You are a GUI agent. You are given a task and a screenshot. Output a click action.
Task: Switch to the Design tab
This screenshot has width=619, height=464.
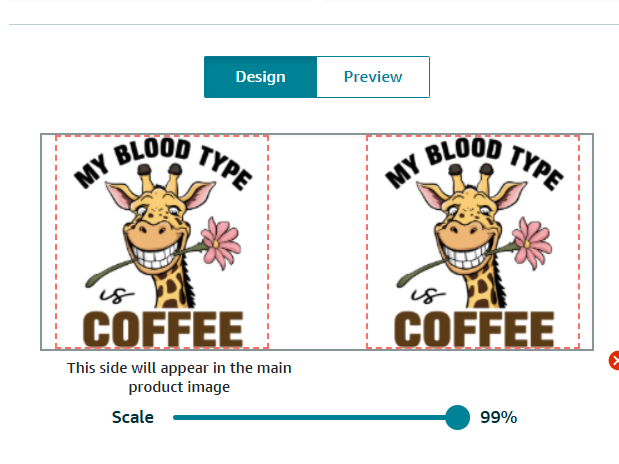260,77
